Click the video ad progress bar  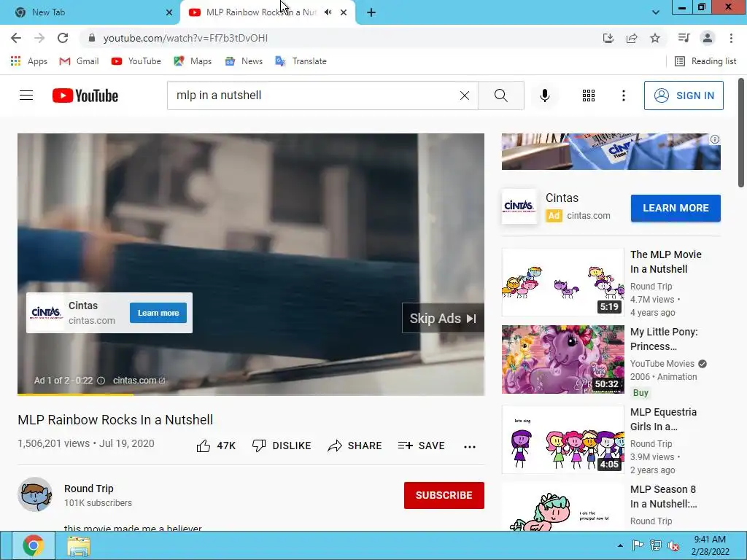click(251, 394)
